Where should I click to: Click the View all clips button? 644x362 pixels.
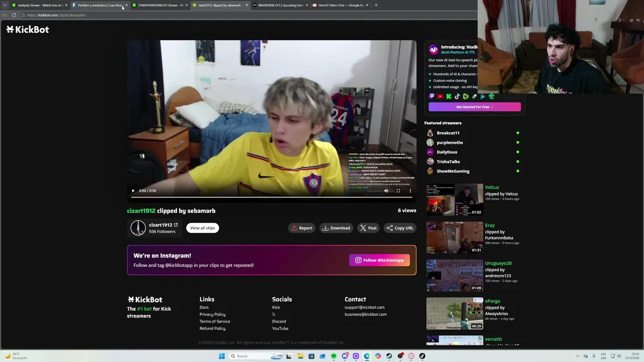tap(202, 228)
